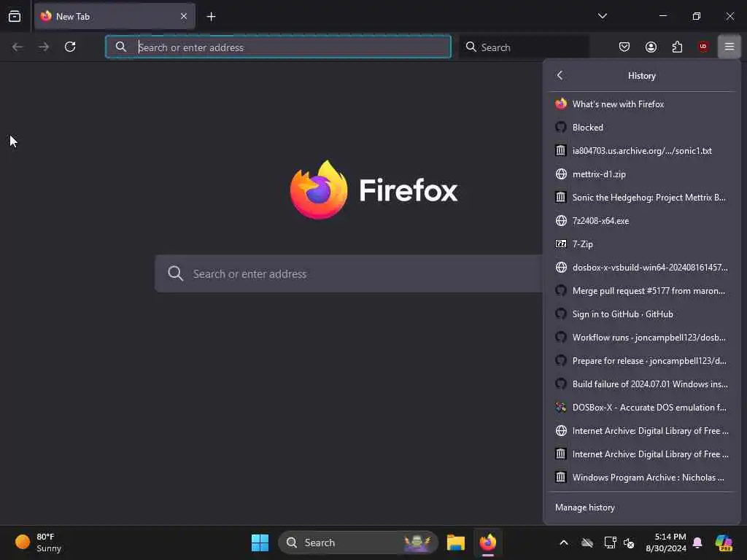This screenshot has height=560, width=747.
Task: Open the notification bell icon
Action: 697,542
